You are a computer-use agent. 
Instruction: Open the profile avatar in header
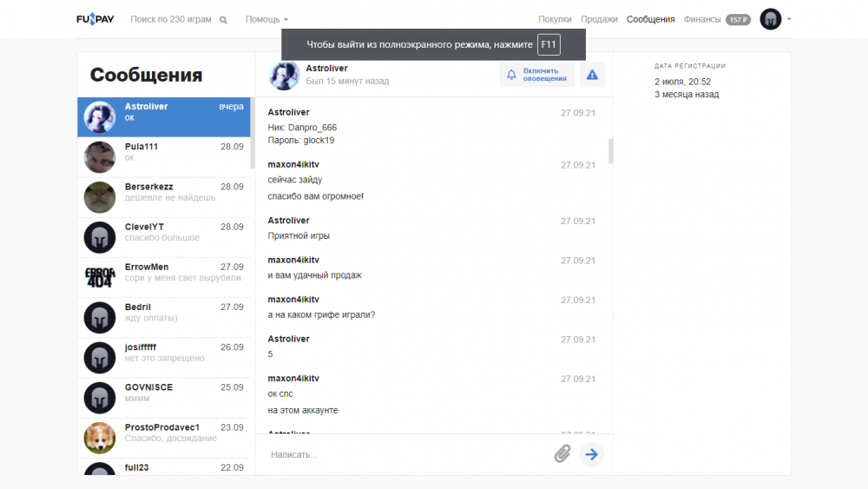coord(771,19)
